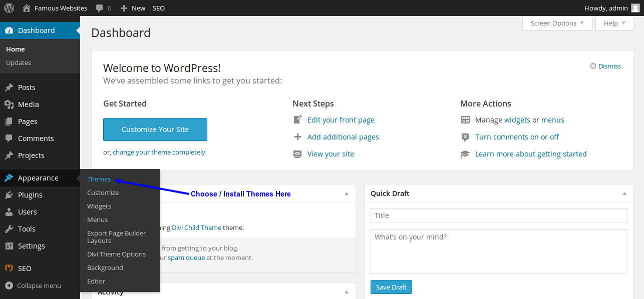This screenshot has height=299, width=644.
Task: Collapse the Quick Draft panel
Action: point(624,193)
